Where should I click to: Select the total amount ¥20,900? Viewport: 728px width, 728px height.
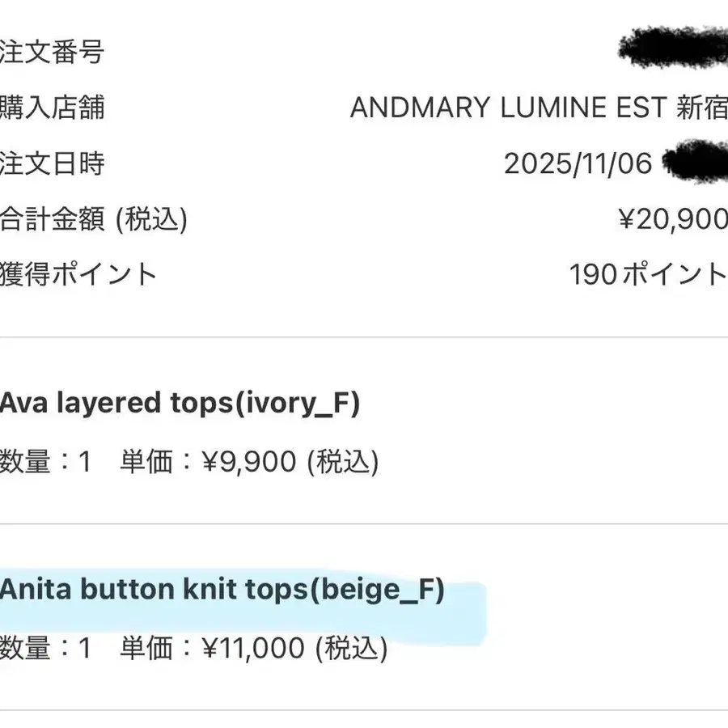pos(671,218)
